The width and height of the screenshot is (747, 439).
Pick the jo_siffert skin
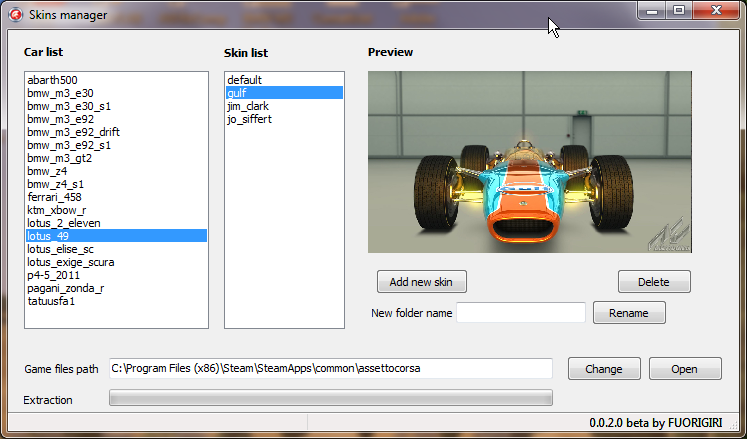(x=284, y=119)
